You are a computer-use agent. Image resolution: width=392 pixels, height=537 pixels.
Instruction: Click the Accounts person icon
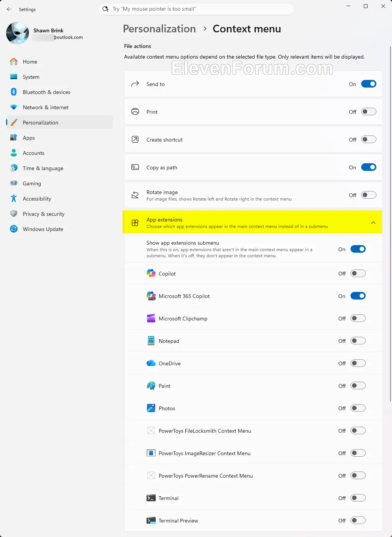(14, 153)
